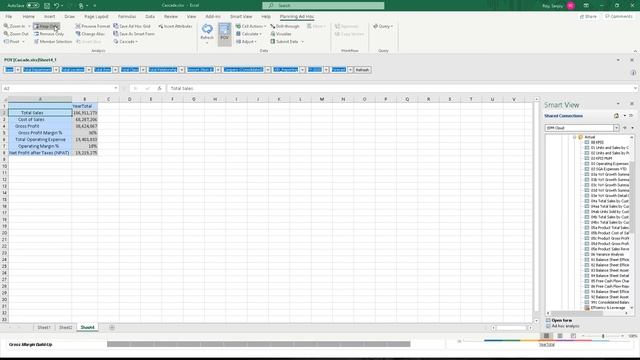640x360 pixels.
Task: Open the Adjust dropdown
Action: tap(246, 42)
